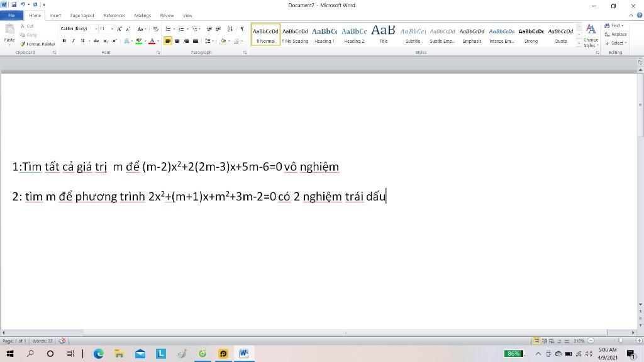This screenshot has width=644, height=362.
Task: Open Line Spacing dropdown
Action: coord(209,41)
